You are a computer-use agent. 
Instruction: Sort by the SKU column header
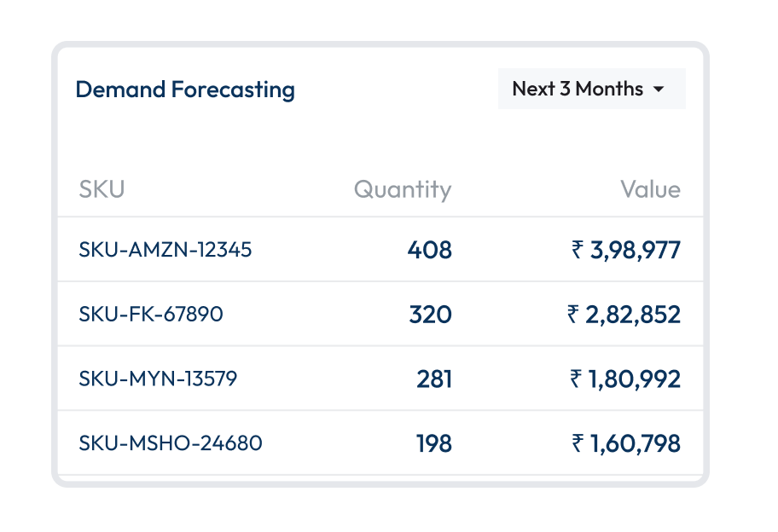point(102,189)
